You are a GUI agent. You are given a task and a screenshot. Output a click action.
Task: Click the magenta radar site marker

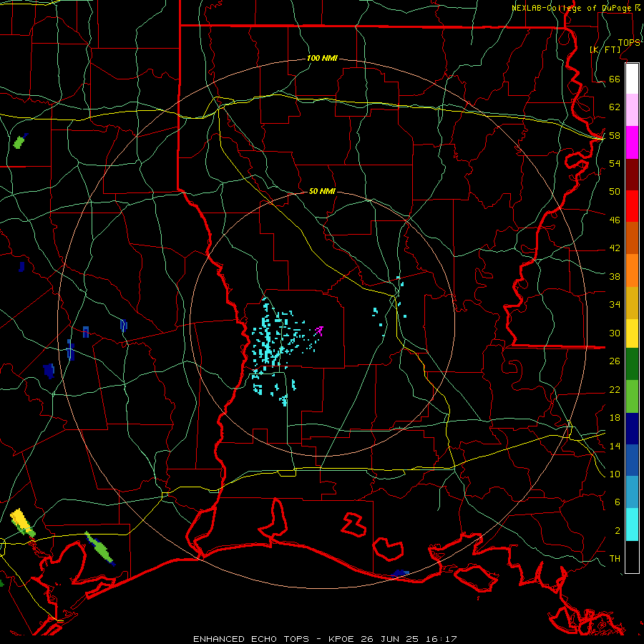click(x=319, y=331)
